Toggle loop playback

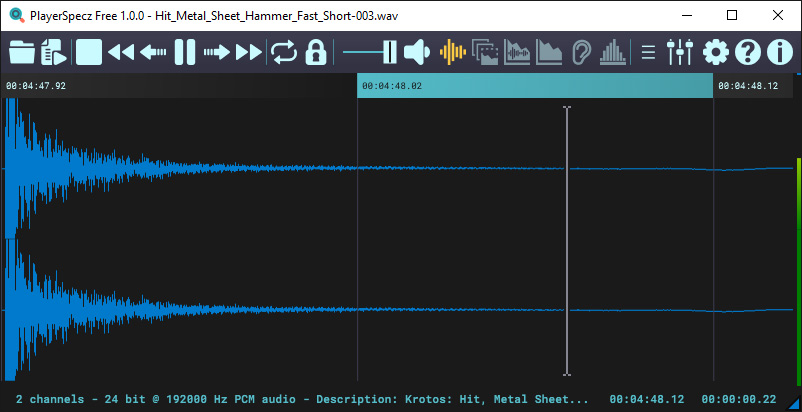coord(284,52)
